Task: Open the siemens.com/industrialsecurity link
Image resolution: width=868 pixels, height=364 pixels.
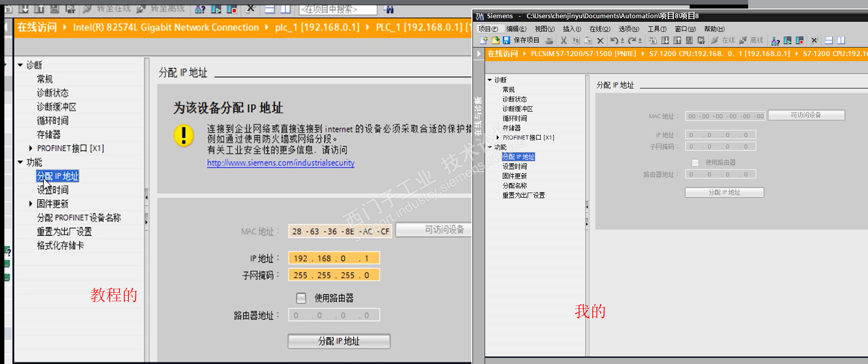Action: (x=281, y=163)
